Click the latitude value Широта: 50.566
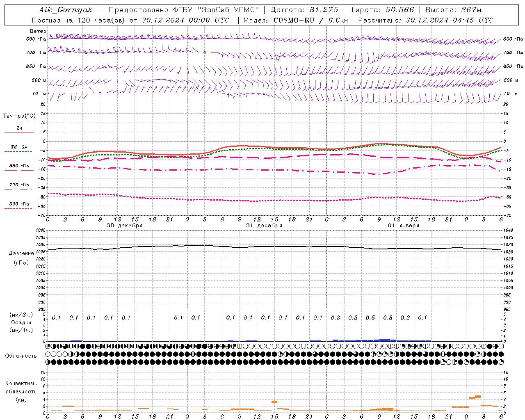 click(x=383, y=10)
